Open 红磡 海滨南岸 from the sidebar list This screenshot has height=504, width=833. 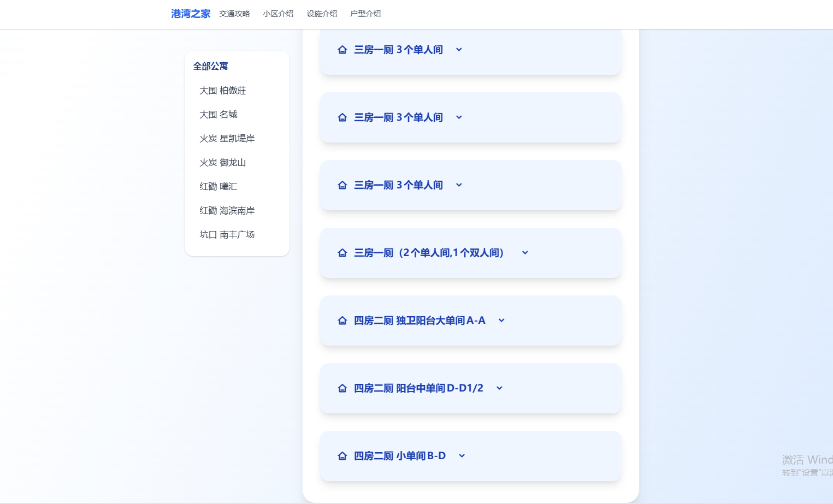(227, 211)
